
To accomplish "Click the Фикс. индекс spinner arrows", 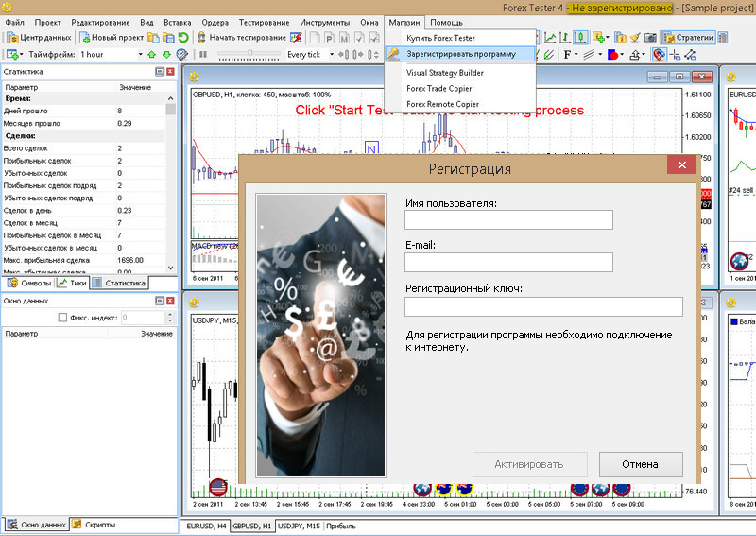I will [x=169, y=318].
